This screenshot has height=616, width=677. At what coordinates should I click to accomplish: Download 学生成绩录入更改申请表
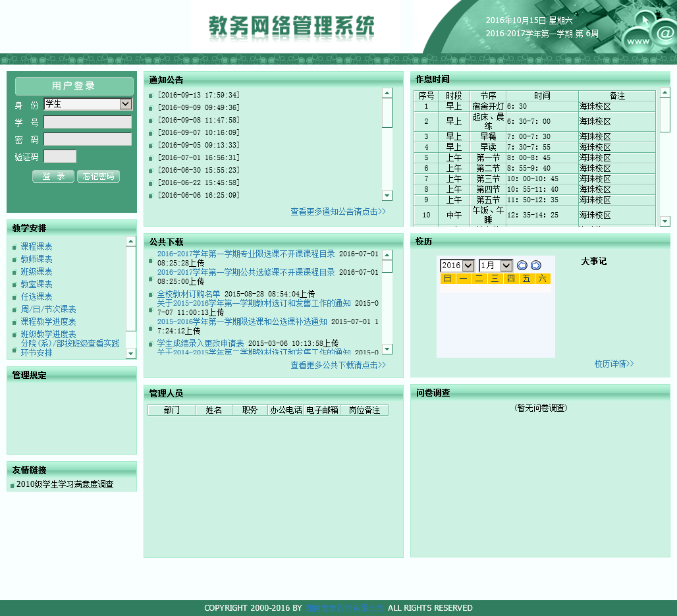point(200,343)
